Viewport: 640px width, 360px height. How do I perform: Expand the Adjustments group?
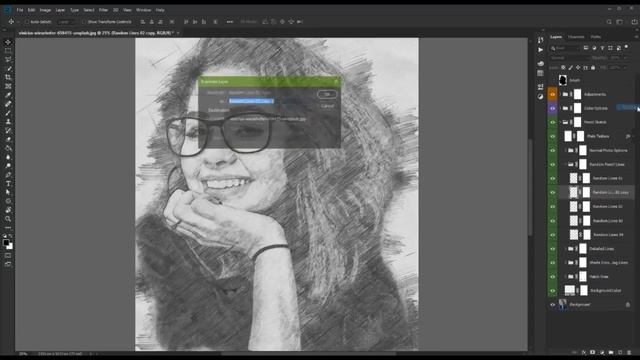coord(560,94)
